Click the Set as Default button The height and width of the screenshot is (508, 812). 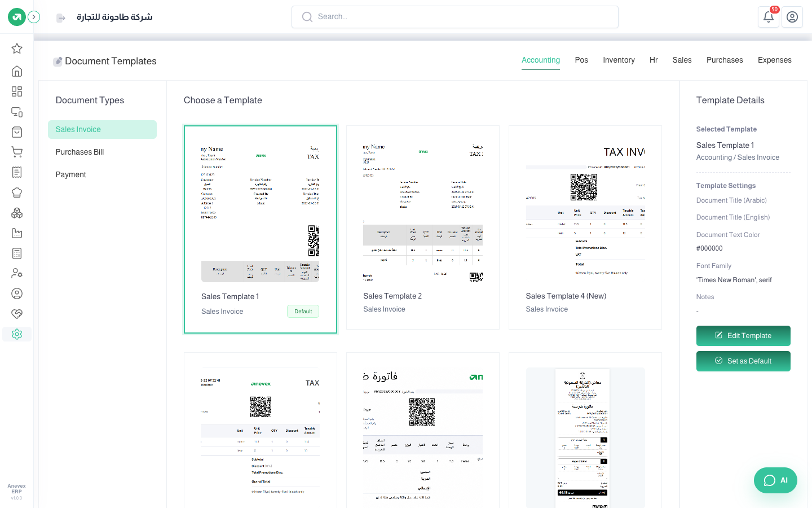(x=743, y=361)
